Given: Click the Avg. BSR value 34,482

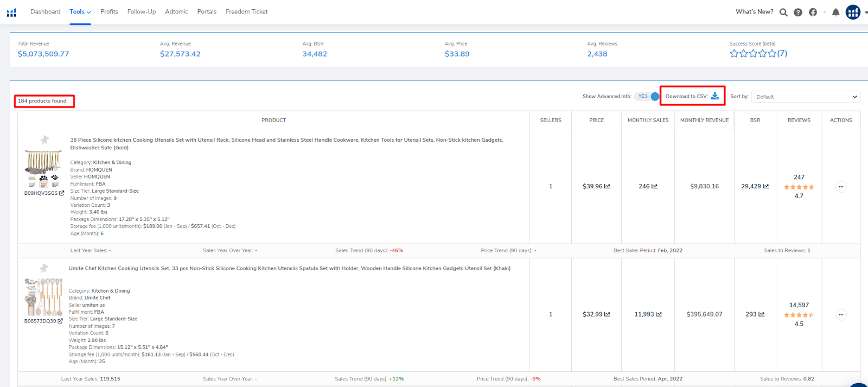Looking at the screenshot, I should [315, 54].
